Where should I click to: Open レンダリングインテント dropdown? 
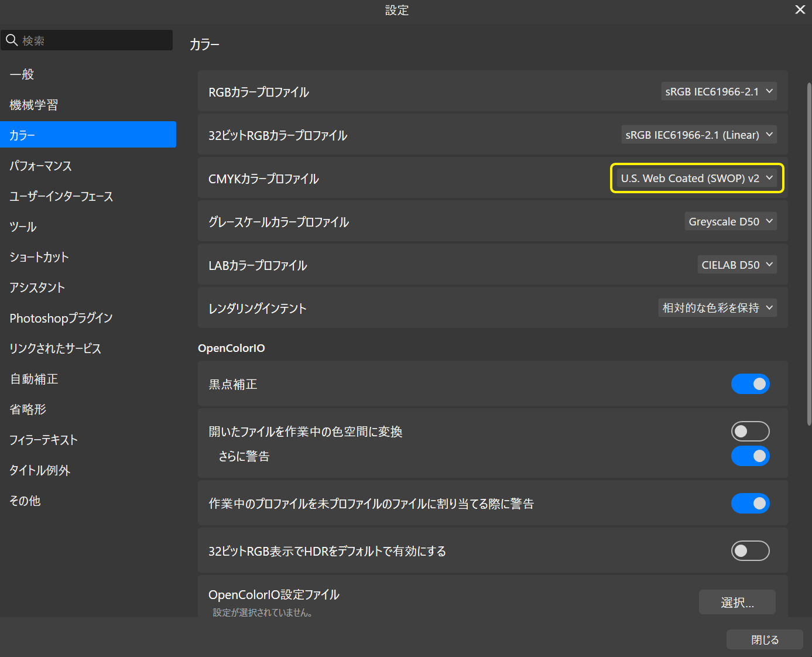(x=717, y=308)
